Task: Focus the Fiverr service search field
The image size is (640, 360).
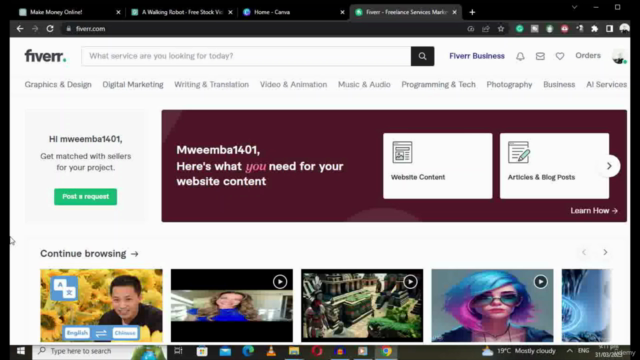Action: (246, 56)
